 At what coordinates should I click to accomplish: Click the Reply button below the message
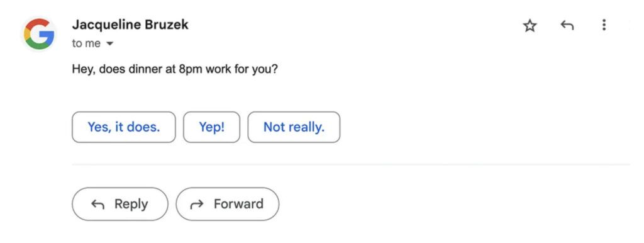[120, 204]
